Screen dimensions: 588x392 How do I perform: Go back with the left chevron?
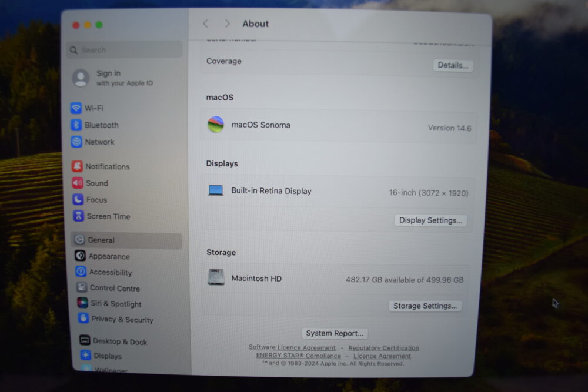(205, 24)
